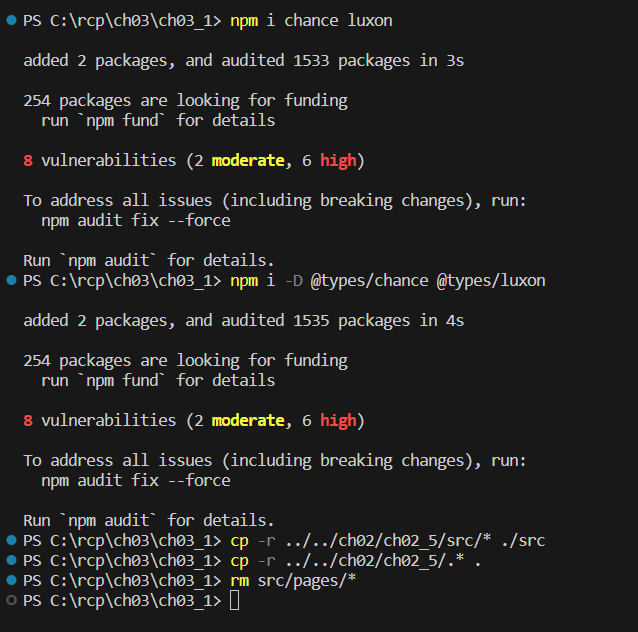Click the 'src/pages/*' path in the rm command
Image resolution: width=638 pixels, height=632 pixels.
307,581
